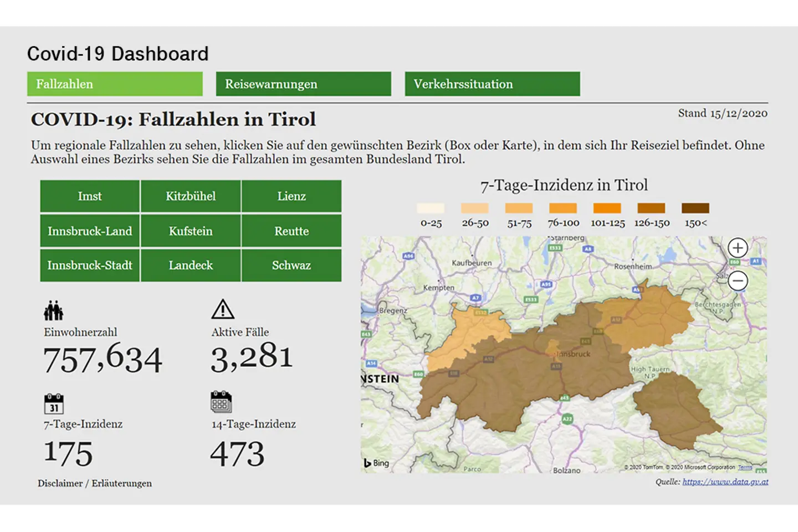Viewport: 798px width, 532px height.
Task: Open the www.data.gv.at source link
Action: point(725,482)
